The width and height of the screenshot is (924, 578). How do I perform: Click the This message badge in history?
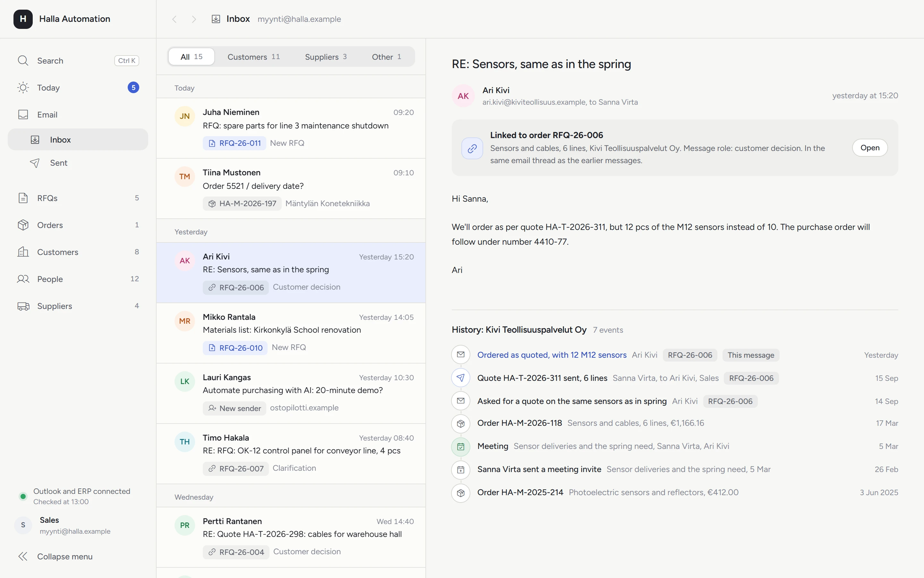coord(751,355)
